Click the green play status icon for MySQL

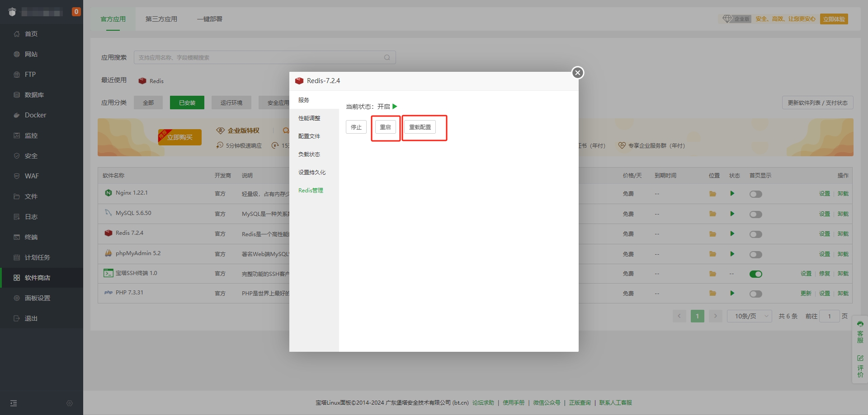click(x=732, y=214)
